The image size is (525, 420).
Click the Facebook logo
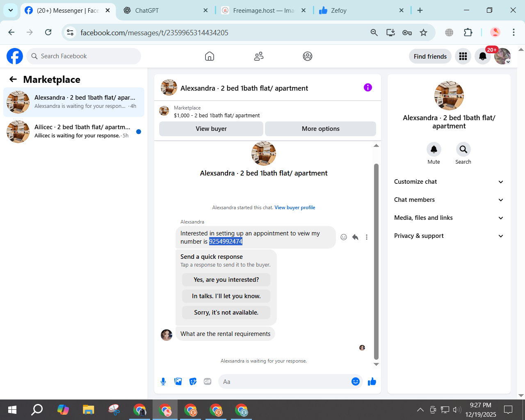(x=15, y=56)
